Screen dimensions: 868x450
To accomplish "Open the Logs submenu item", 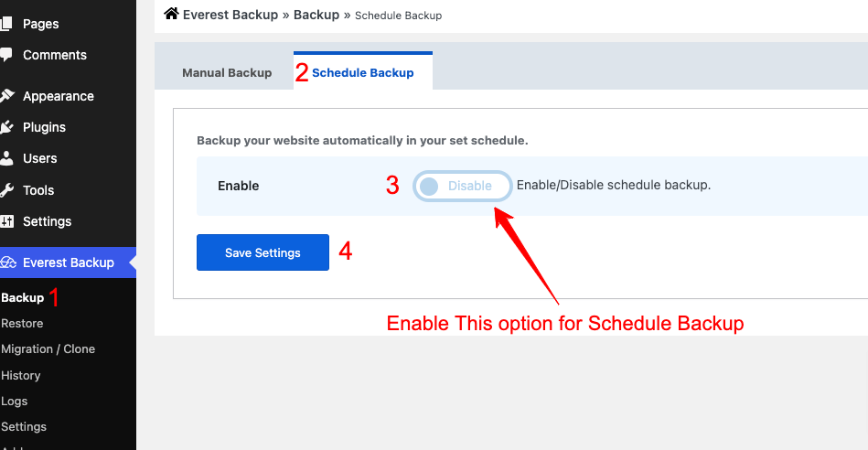I will 15,401.
